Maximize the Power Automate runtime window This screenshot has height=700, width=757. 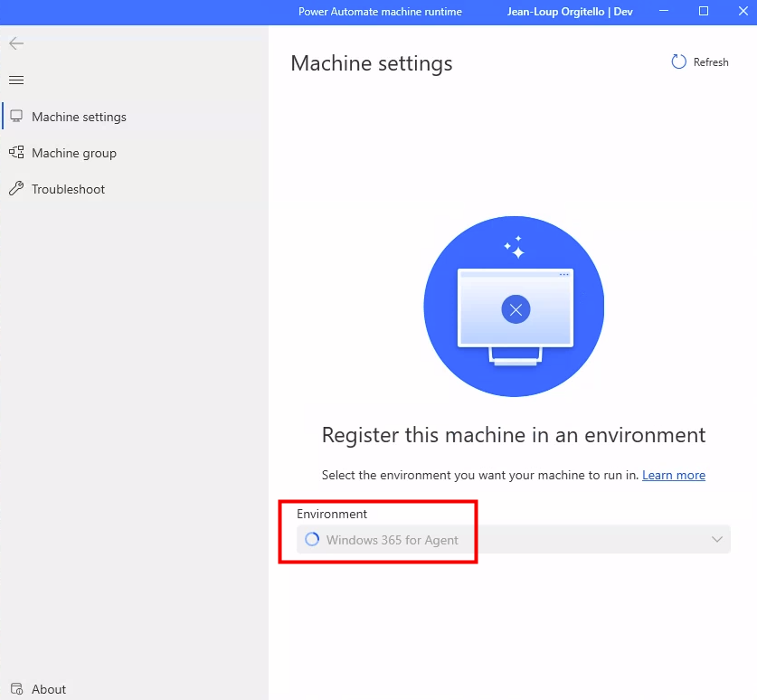click(x=704, y=12)
